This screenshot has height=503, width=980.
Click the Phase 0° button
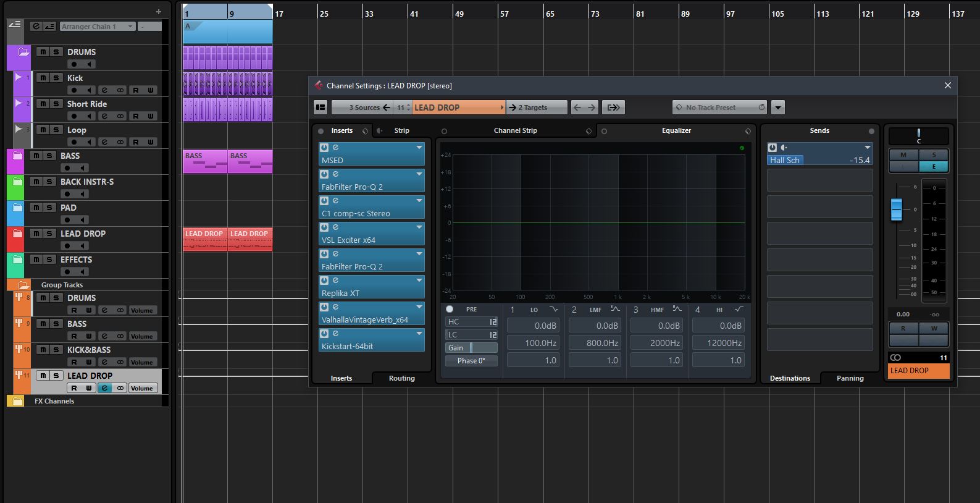[471, 361]
